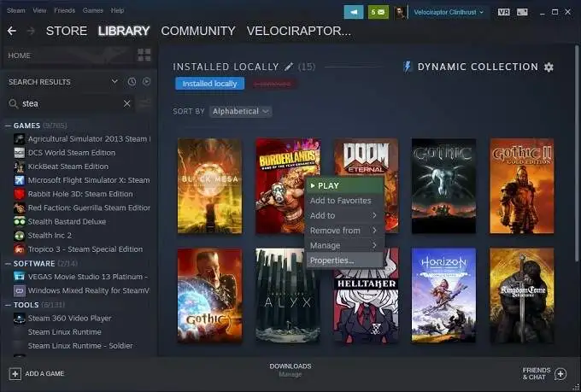Select the Horizon Zero Dawn cover
Viewport: 581px width, 392px height.
click(443, 295)
